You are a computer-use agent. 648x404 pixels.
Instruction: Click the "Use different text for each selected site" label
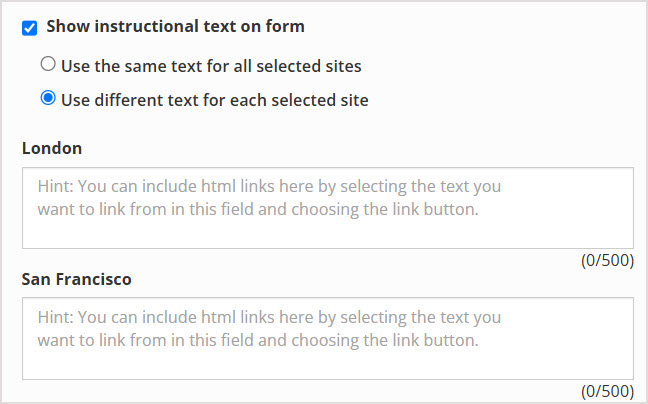214,100
